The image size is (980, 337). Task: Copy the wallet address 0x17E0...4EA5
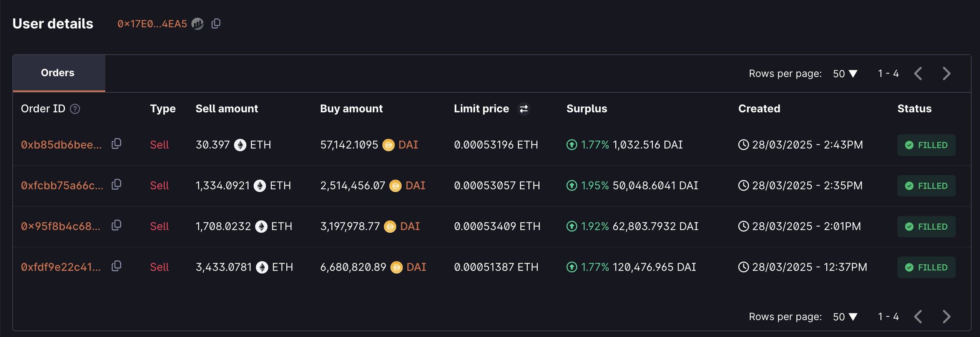216,24
